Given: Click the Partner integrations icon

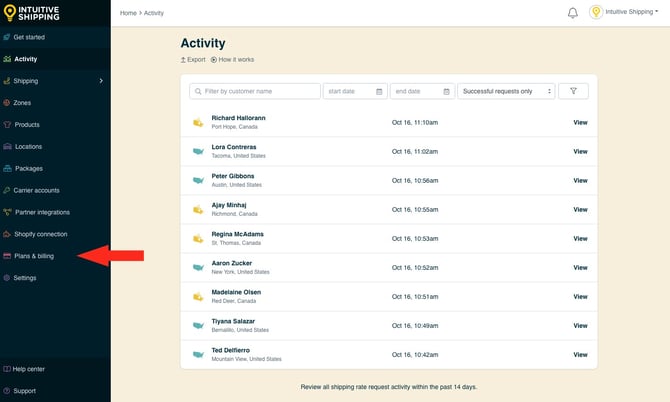Looking at the screenshot, I should 7,212.
